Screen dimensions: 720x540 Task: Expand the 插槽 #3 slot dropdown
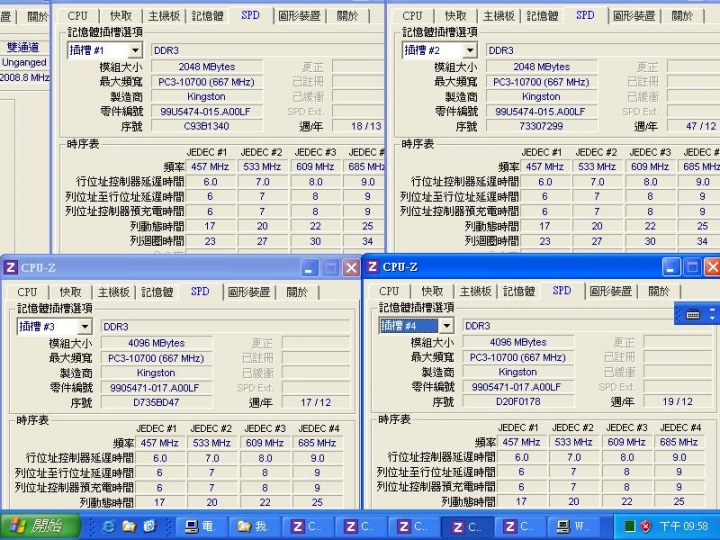(84, 326)
